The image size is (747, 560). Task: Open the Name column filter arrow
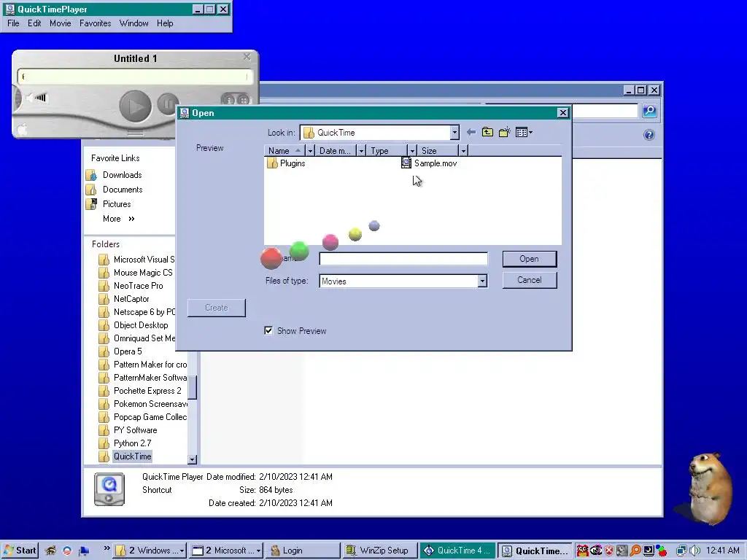pos(310,151)
